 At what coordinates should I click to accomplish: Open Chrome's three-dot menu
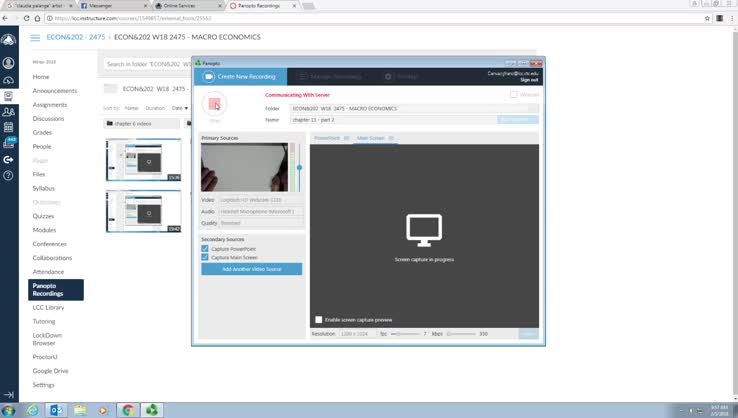[732, 18]
